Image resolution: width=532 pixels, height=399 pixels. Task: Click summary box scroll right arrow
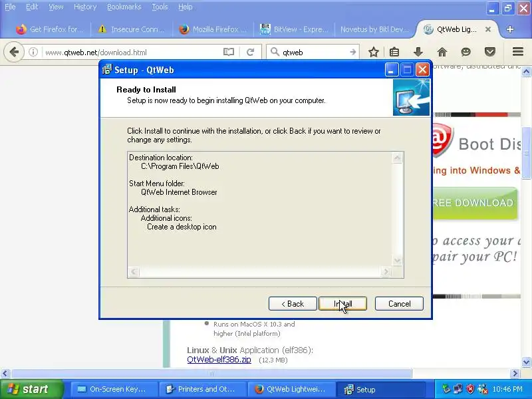(386, 272)
